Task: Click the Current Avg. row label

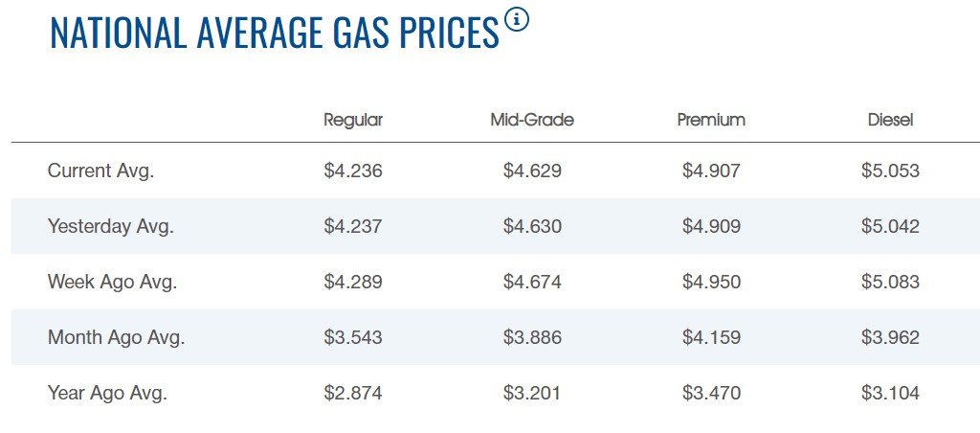Action: click(x=100, y=171)
